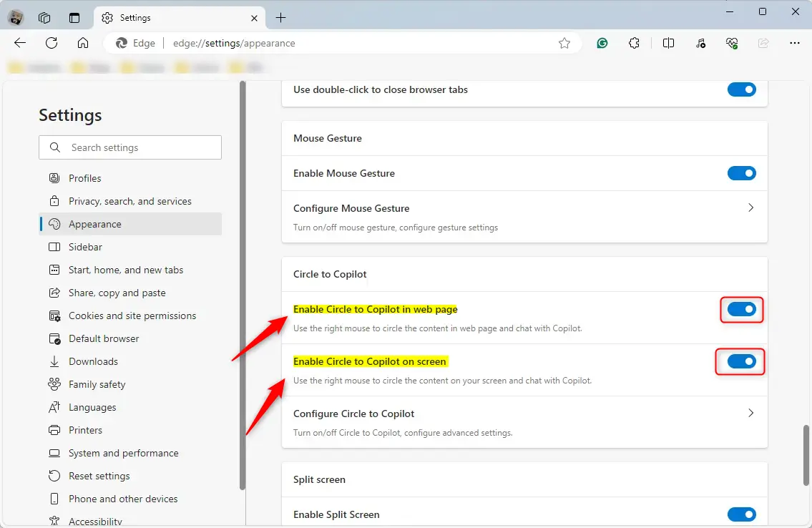Toggle Enable Circle to Copilot in web page
The image size is (812, 528).
[x=741, y=309]
